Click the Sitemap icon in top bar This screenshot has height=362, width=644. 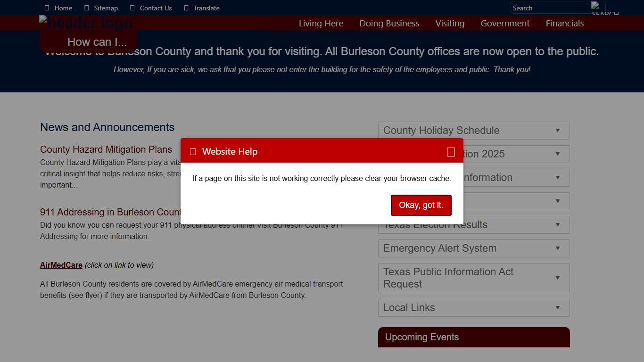86,8
